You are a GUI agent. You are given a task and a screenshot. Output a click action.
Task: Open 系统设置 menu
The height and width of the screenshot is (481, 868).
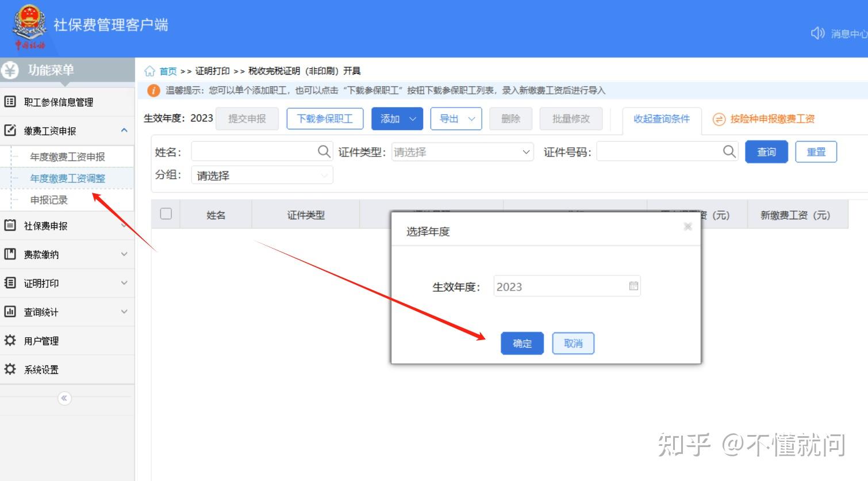(67, 369)
